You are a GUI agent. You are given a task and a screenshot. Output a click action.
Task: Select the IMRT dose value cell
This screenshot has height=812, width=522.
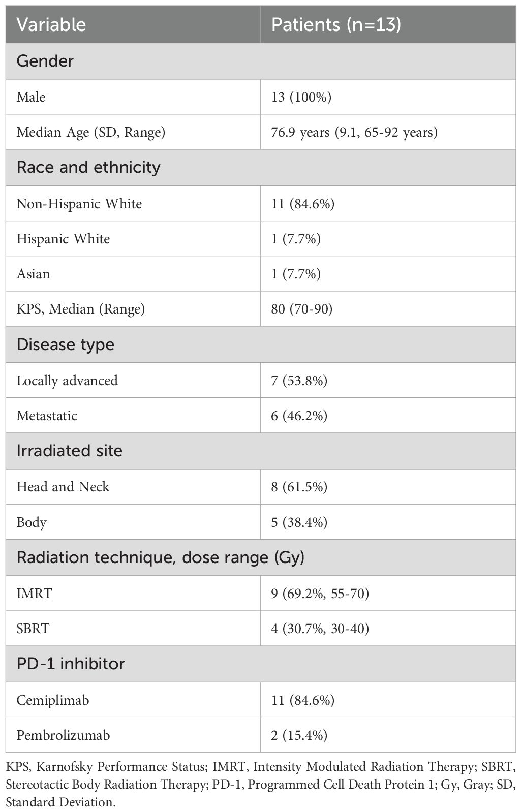coord(320,593)
